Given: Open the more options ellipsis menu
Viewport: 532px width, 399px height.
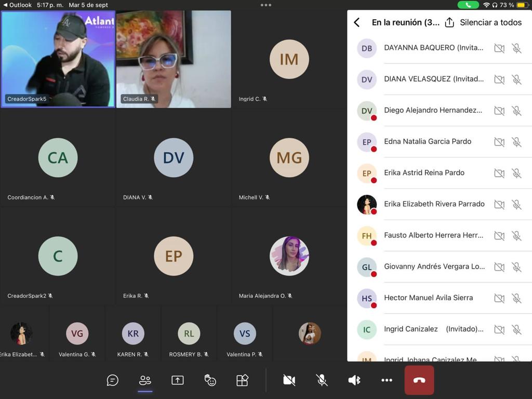Looking at the screenshot, I should pos(387,380).
